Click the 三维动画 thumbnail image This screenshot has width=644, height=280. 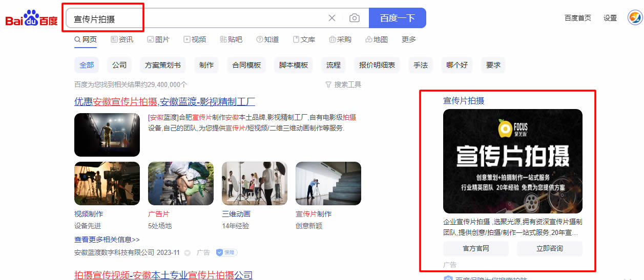point(255,183)
